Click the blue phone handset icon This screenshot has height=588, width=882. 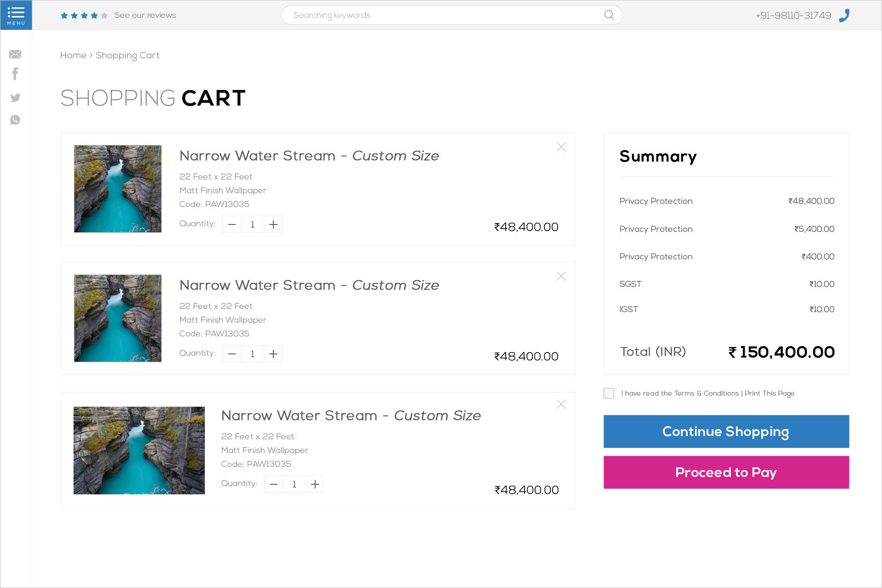pos(844,15)
